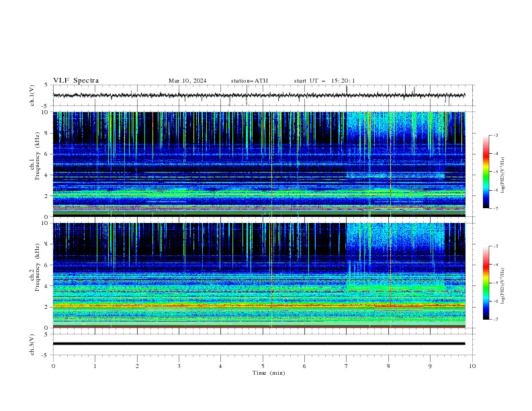Screen dimensions: 532x411
Task: Click the "-3" tick of upper color bar
Action: [495, 135]
